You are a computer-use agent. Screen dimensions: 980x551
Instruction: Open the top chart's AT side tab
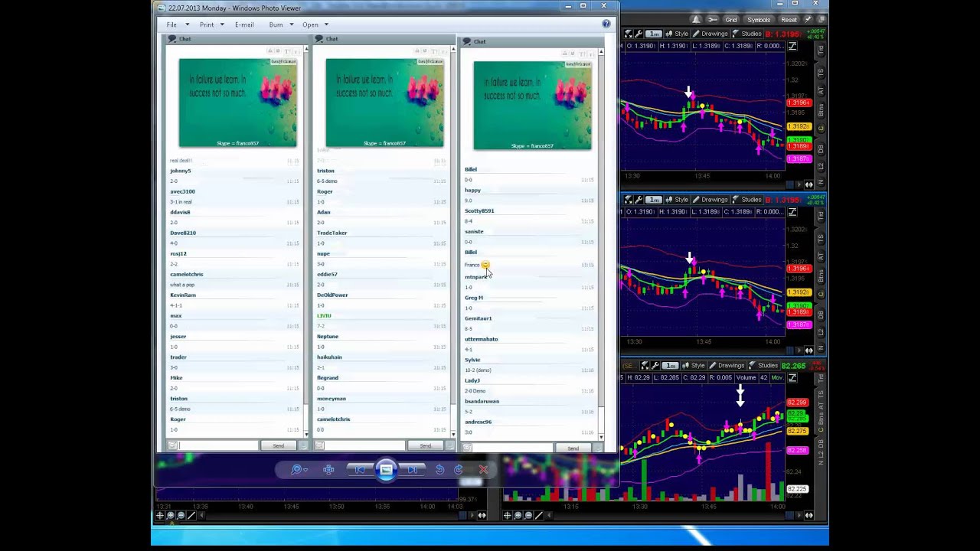click(x=822, y=90)
